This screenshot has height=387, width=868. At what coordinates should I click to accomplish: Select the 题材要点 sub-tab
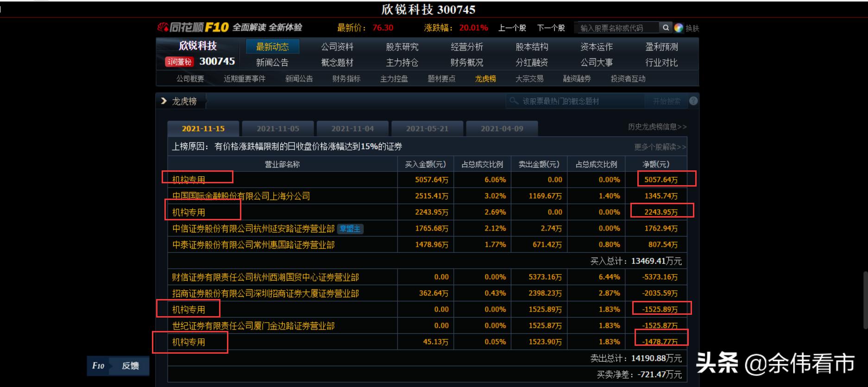441,79
